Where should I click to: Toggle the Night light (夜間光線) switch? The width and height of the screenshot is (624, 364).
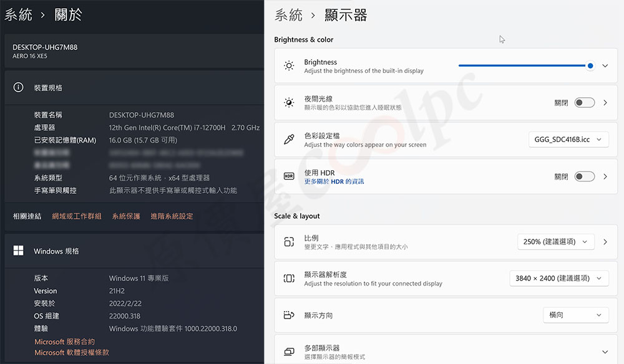click(x=584, y=103)
